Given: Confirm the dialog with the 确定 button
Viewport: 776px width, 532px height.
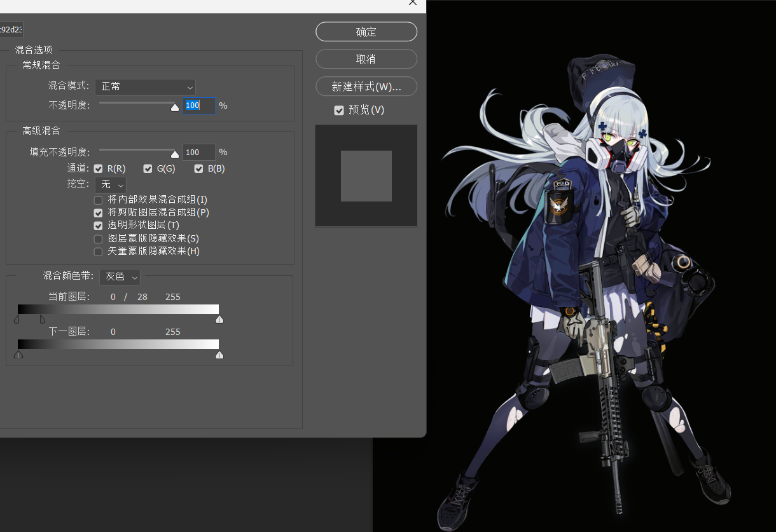Looking at the screenshot, I should (366, 32).
